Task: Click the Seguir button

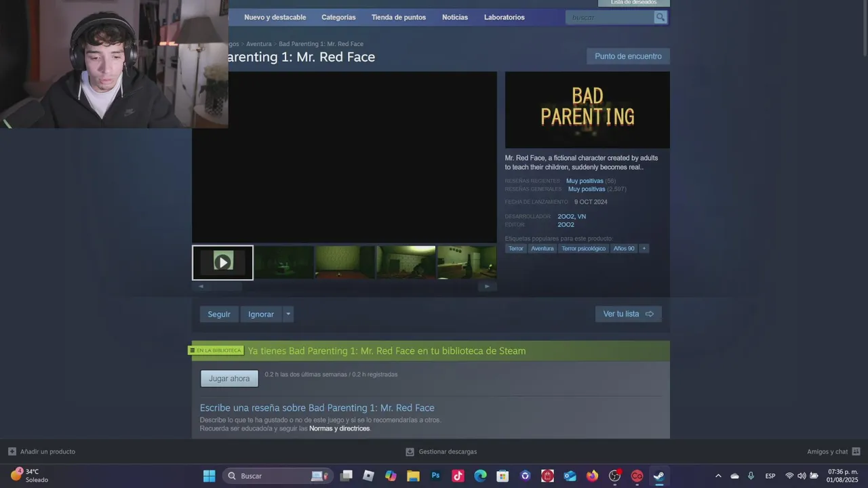Action: (219, 314)
